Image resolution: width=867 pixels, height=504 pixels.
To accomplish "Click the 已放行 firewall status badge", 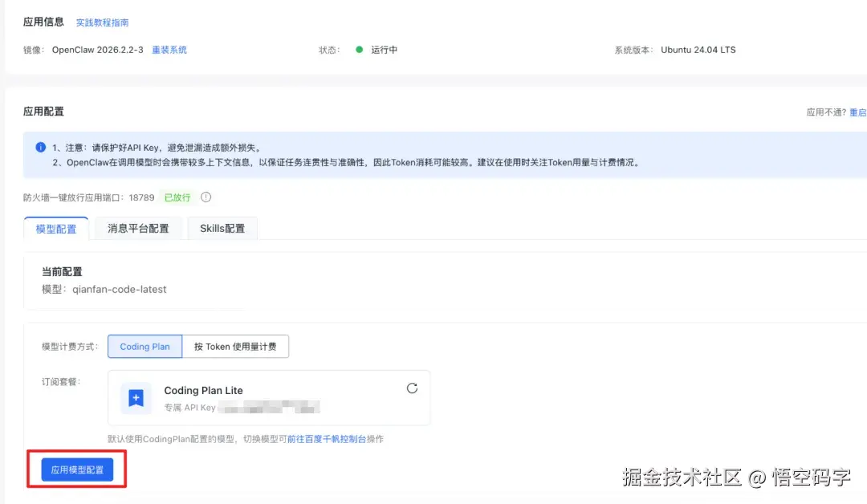I will click(x=176, y=197).
